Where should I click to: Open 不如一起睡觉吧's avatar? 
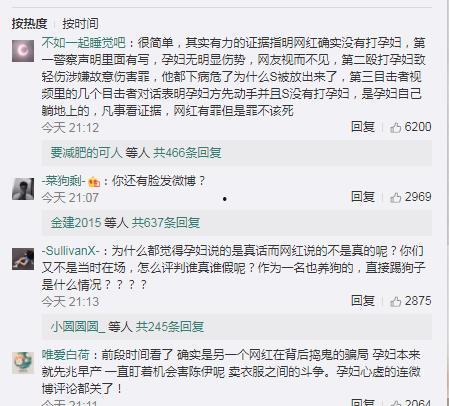coord(23,51)
